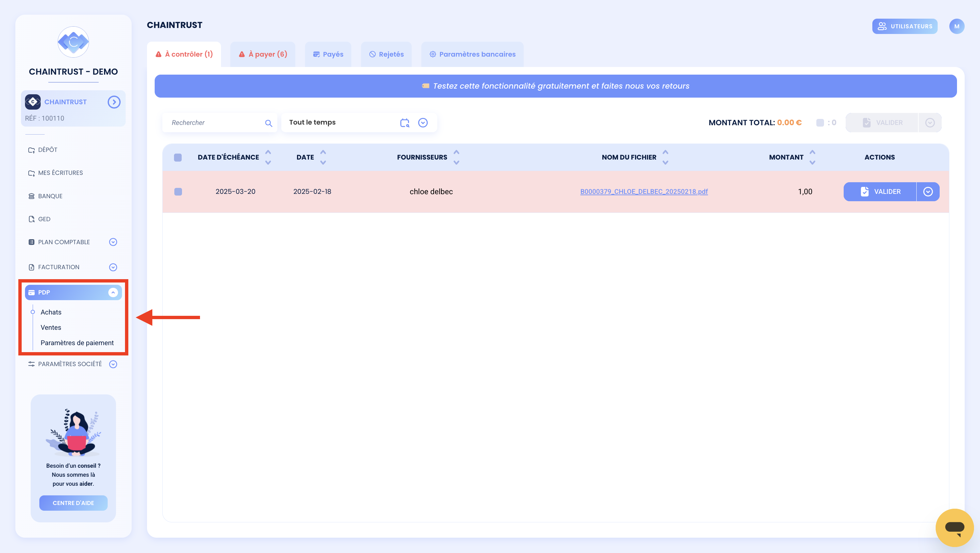Screen dimensions: 980x553
Task: Open B0000379_CHLOE_DELBEC_20250218.pdf link
Action: point(644,192)
